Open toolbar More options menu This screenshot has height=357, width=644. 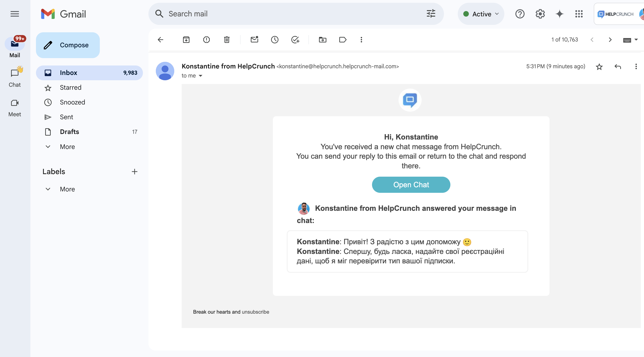coord(361,39)
